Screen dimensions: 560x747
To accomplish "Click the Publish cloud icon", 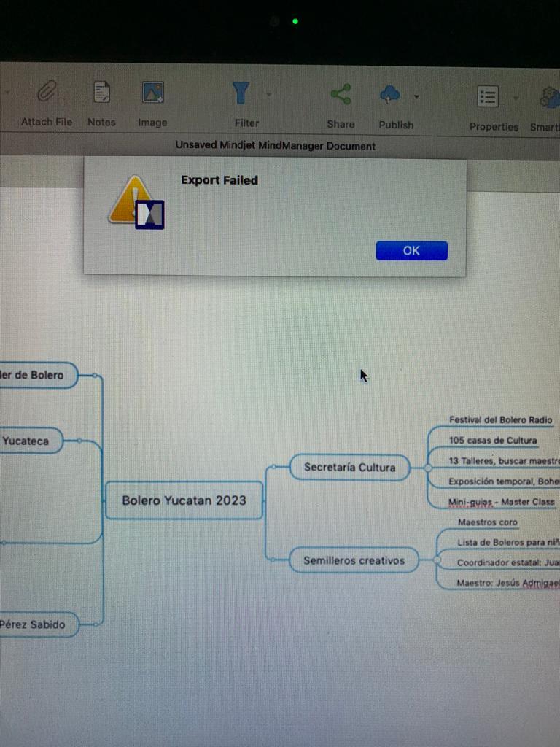I will [390, 94].
